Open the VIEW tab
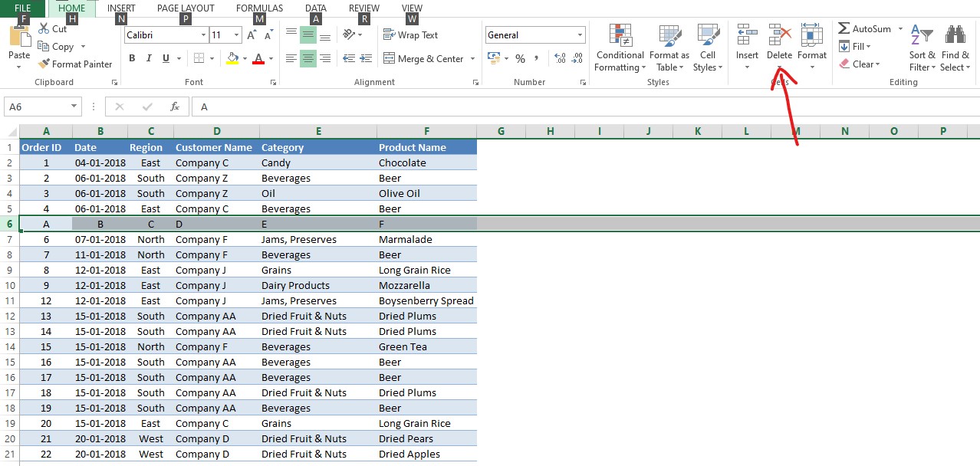Image resolution: width=980 pixels, height=466 pixels. [x=412, y=8]
